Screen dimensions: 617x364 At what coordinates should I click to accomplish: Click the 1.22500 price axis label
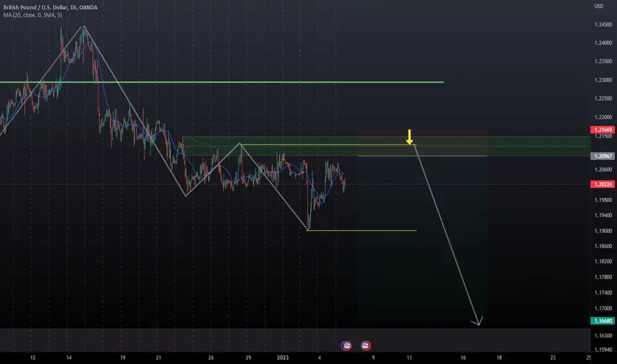pyautogui.click(x=603, y=99)
